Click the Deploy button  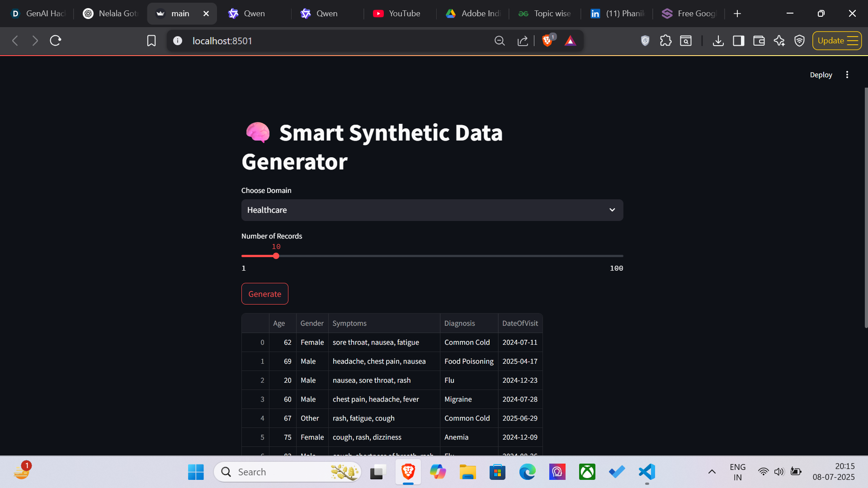coord(821,75)
